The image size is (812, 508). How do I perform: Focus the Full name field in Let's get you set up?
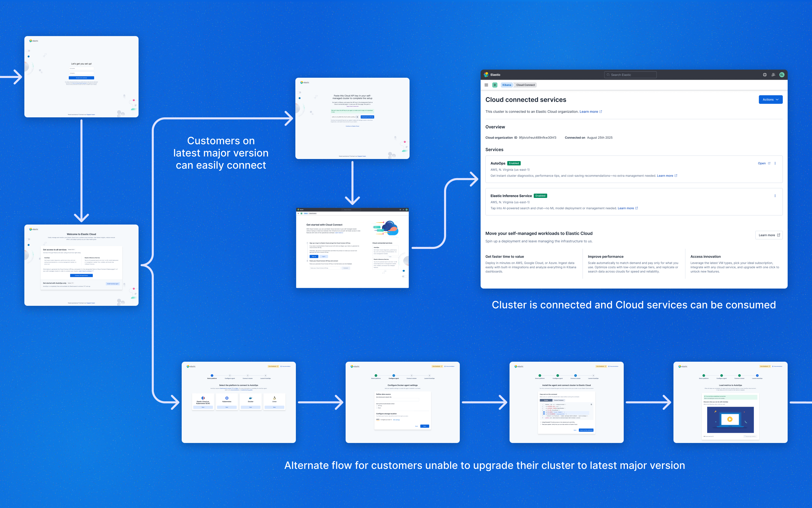pyautogui.click(x=81, y=69)
